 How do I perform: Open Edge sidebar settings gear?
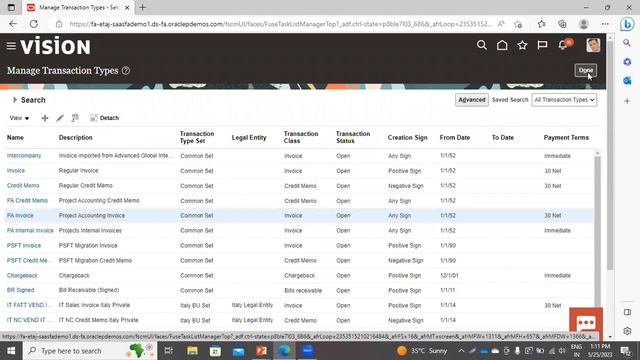[627, 331]
